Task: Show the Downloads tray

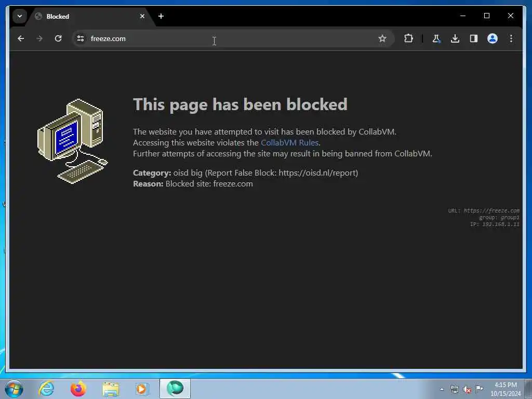Action: tap(455, 38)
